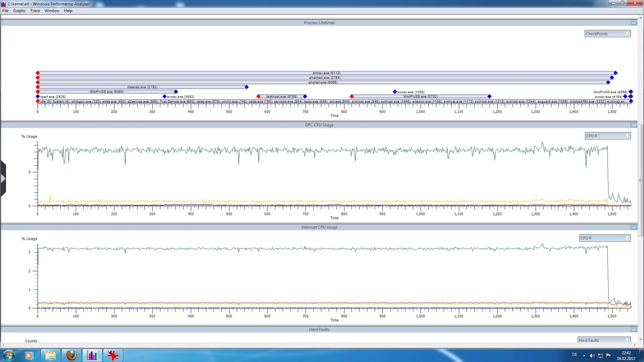Open the Window menu
Viewport: 644px width, 362px height.
(x=52, y=11)
